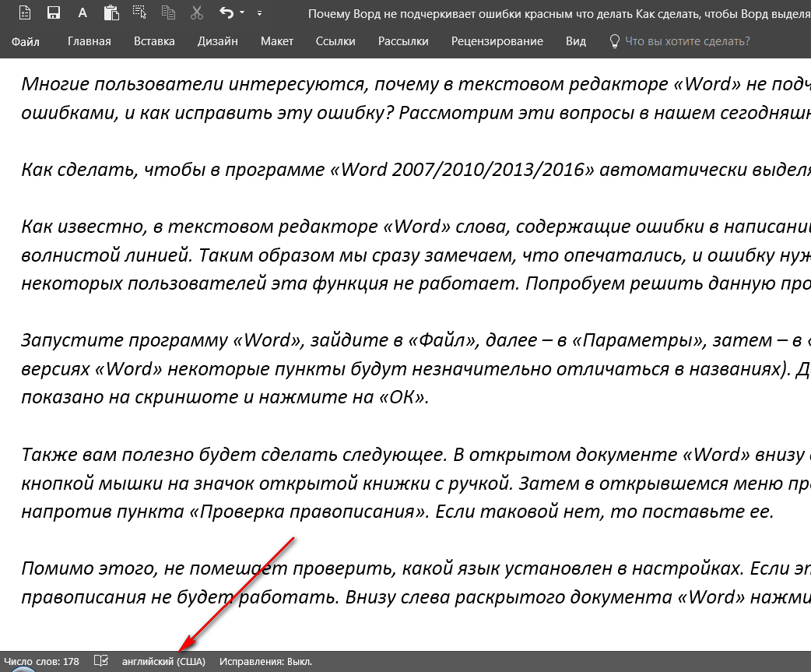Click the select objects icon with cursor

tap(139, 13)
